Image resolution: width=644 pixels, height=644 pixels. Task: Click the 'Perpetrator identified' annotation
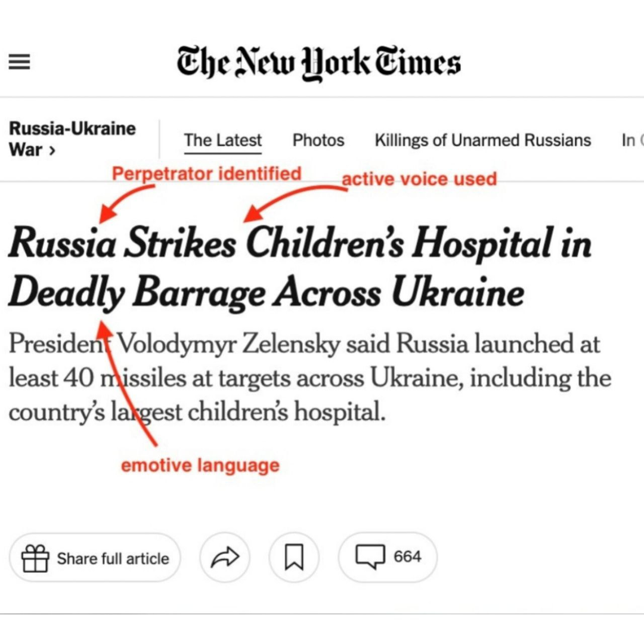[x=206, y=174]
